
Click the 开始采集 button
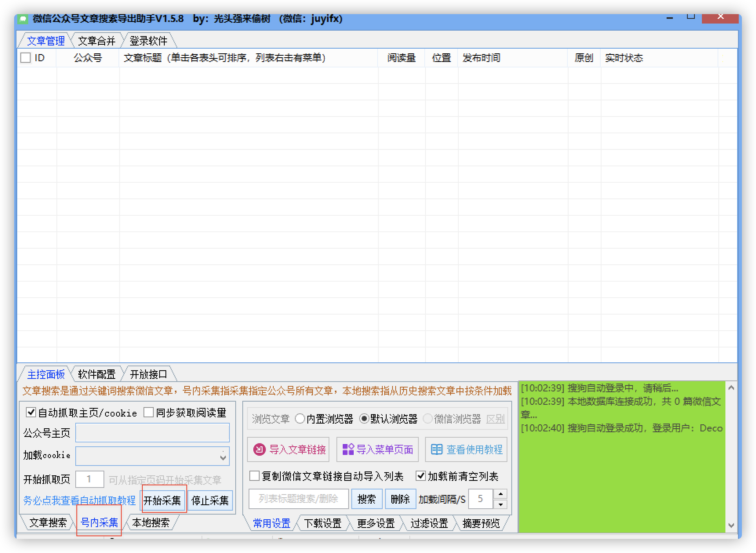(x=162, y=500)
